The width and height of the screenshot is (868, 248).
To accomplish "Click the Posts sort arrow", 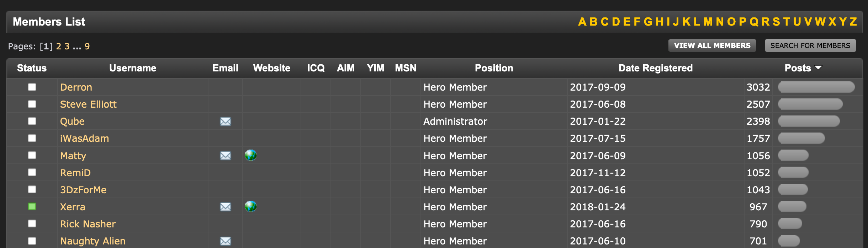I will [x=818, y=68].
